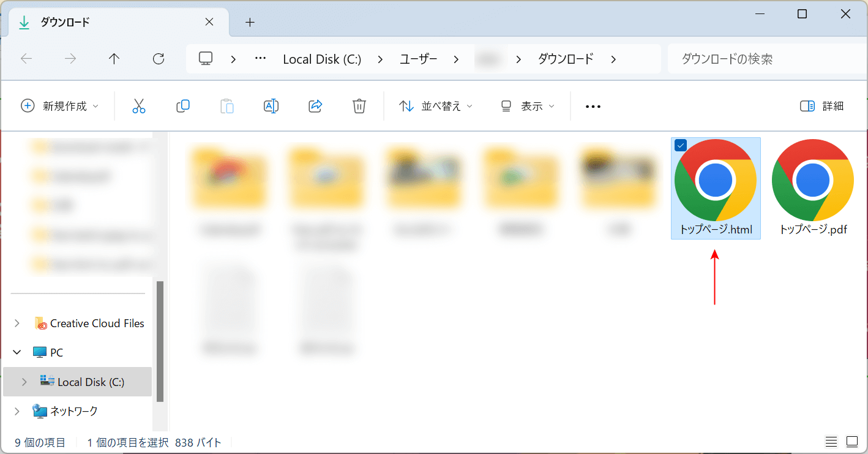Click the PC monitor icon in address bar
868x454 pixels.
click(x=206, y=59)
